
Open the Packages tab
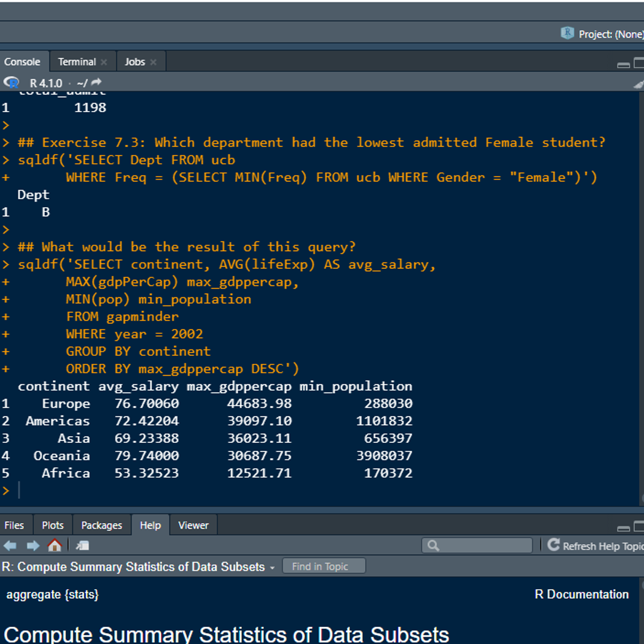click(101, 525)
